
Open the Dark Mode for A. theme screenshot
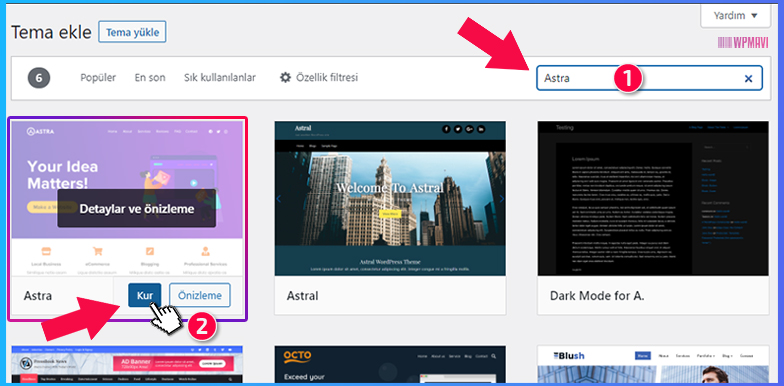click(x=653, y=198)
